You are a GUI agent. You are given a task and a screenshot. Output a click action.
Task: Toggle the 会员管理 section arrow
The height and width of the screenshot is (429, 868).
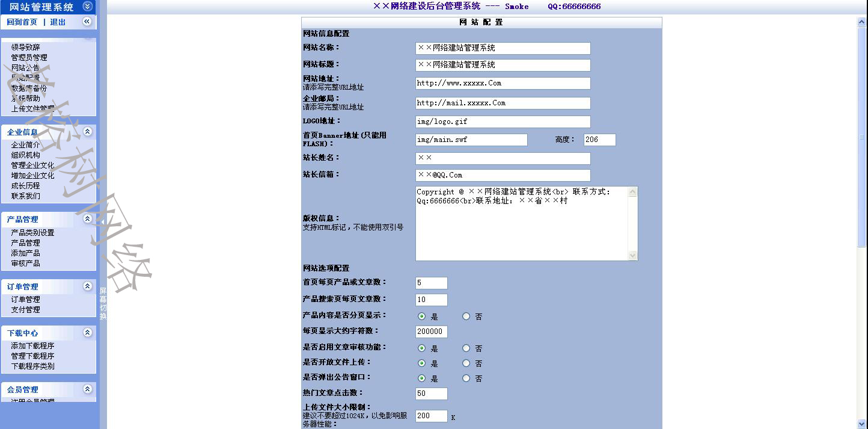pos(87,389)
